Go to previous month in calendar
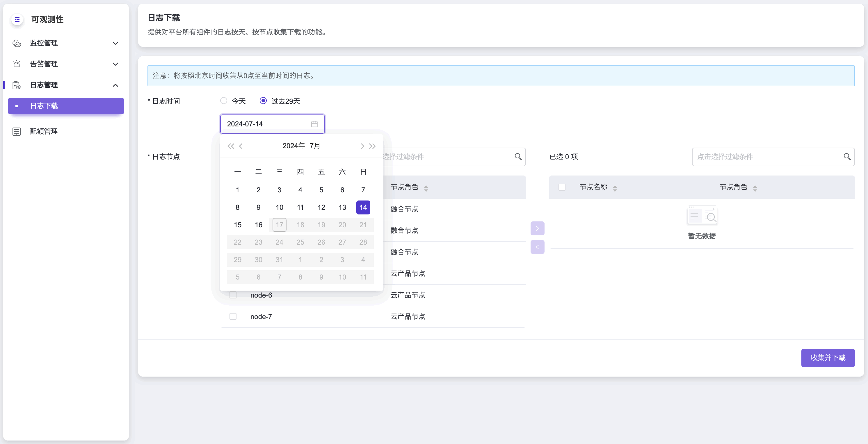The width and height of the screenshot is (868, 444). (x=241, y=146)
